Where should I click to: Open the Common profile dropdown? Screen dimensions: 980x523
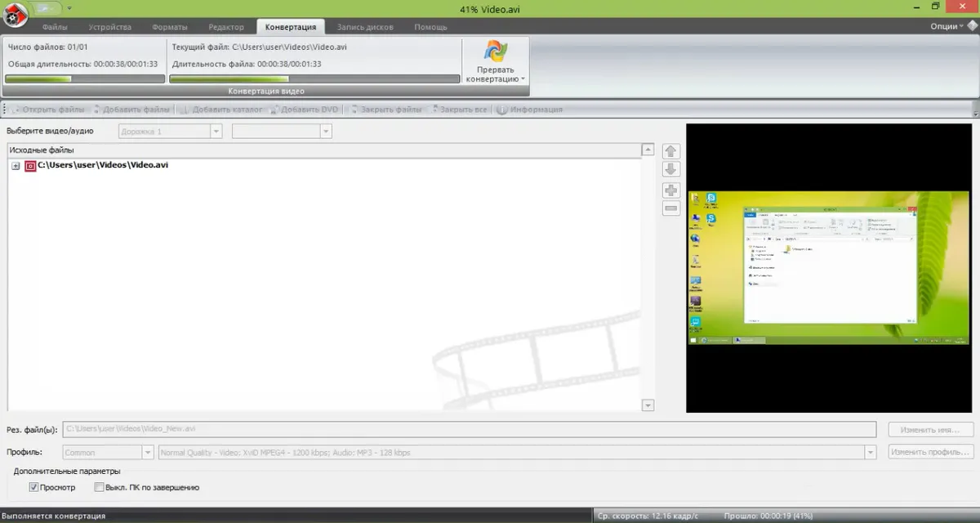click(x=148, y=453)
